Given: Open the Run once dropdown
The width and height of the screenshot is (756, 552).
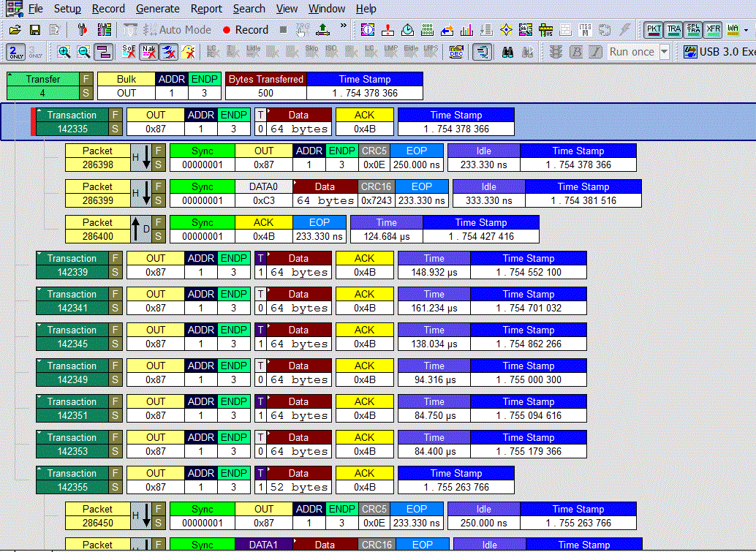Looking at the screenshot, I should [665, 52].
